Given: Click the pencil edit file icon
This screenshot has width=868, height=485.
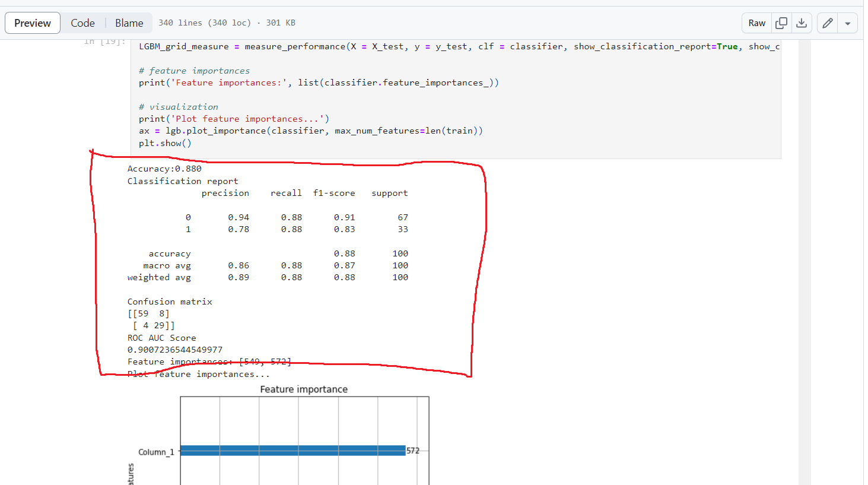Looking at the screenshot, I should [x=828, y=23].
